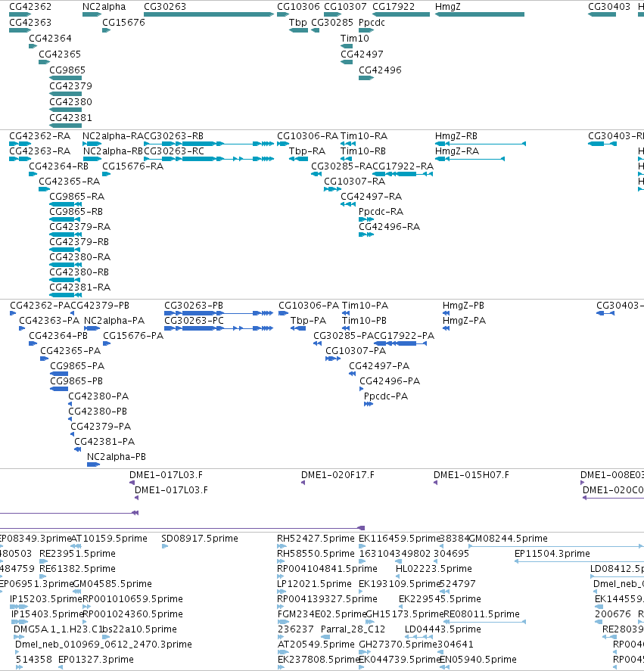This screenshot has width=644, height=671.
Task: Click protein label CG17922-PA
Action: click(x=404, y=336)
